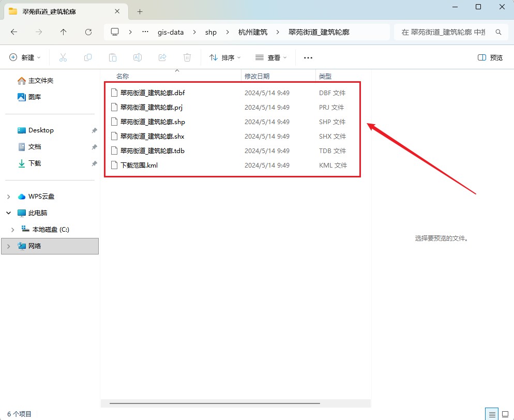Expand the WPS云盘 tree node
The height and width of the screenshot is (420, 514).
[x=9, y=197]
